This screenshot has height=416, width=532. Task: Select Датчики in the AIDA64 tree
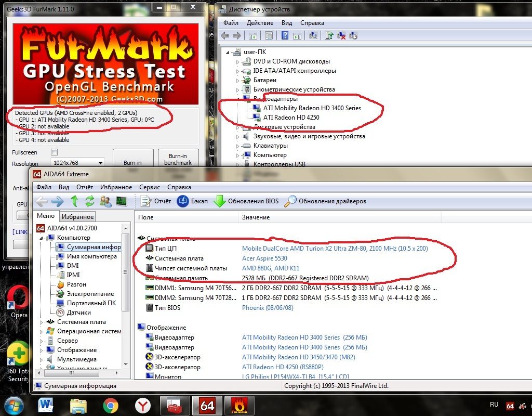click(78, 313)
